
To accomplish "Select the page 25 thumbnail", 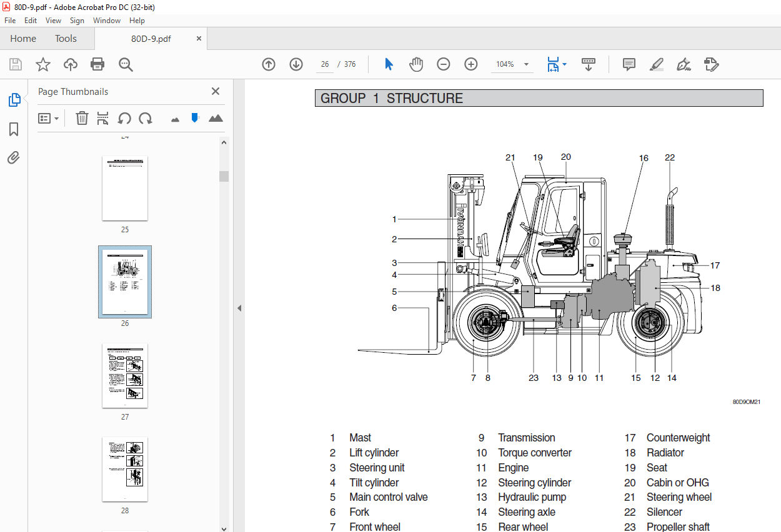I will (x=125, y=188).
